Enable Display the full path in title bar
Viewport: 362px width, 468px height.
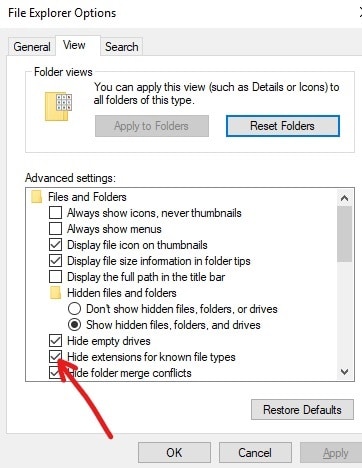point(55,277)
